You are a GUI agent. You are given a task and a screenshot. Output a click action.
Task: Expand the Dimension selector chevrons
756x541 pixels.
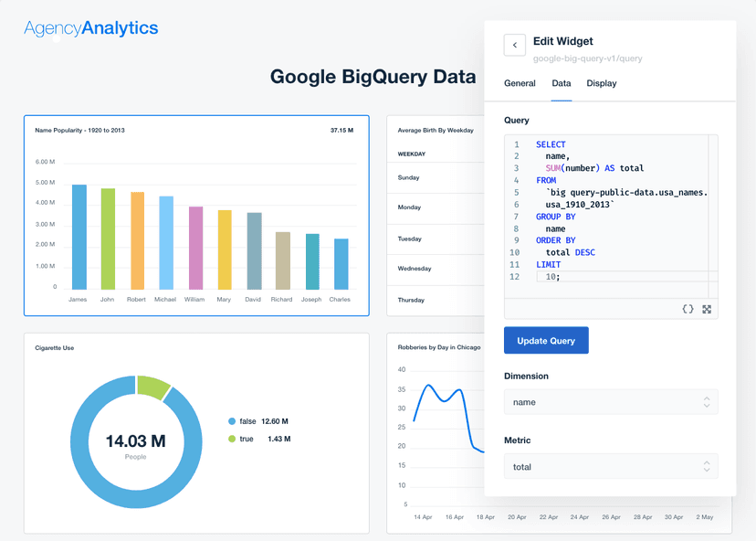coord(707,402)
